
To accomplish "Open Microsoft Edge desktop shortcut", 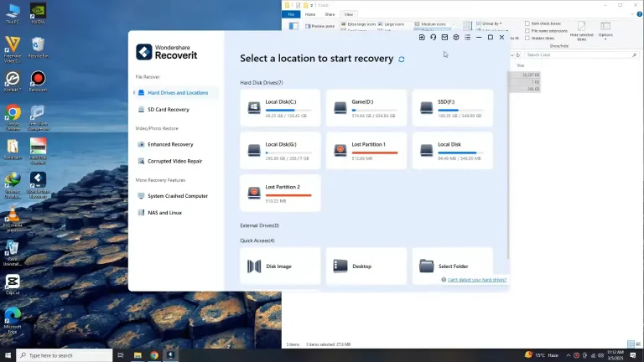I will pyautogui.click(x=13, y=321).
